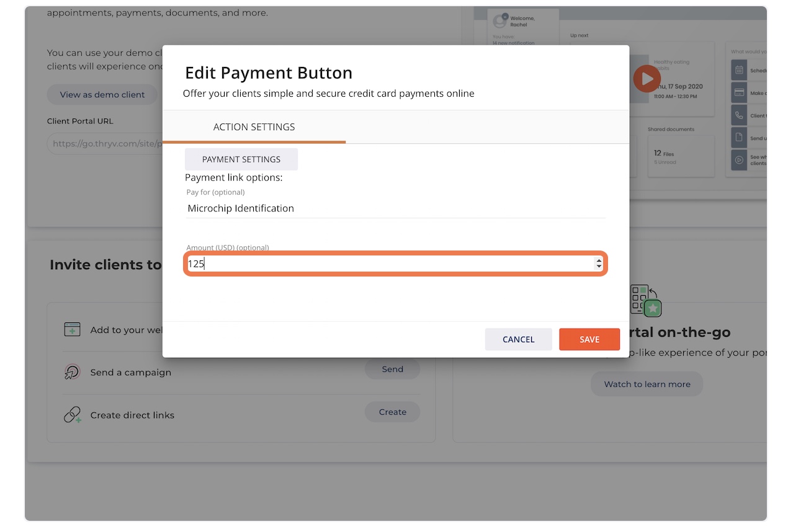Click the chain link icon for direct links
This screenshot has width=788, height=532.
pyautogui.click(x=73, y=415)
